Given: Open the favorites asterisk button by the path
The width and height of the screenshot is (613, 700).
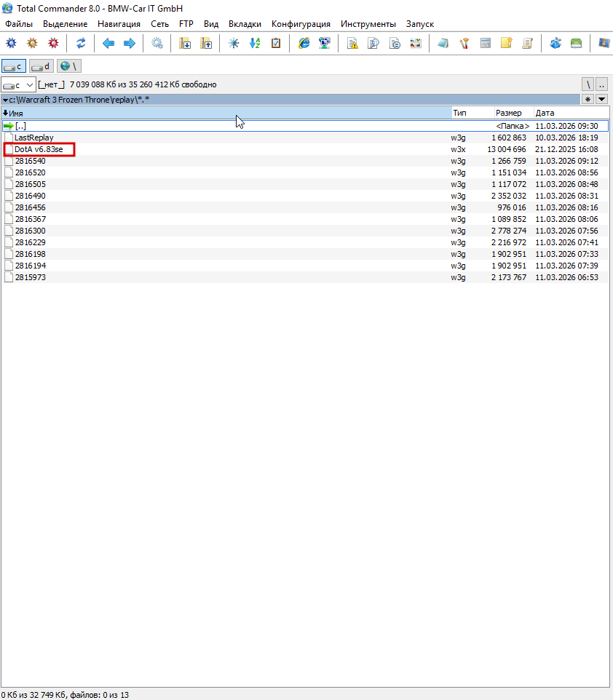Looking at the screenshot, I should pyautogui.click(x=588, y=100).
